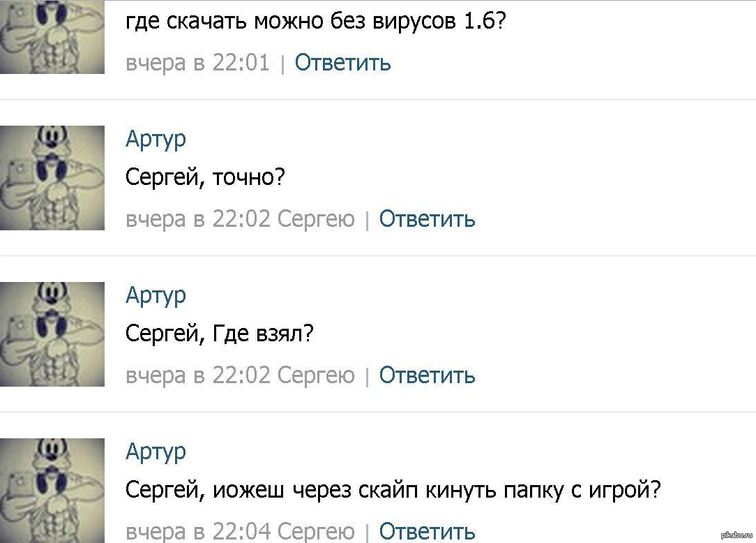Click 'Сергею' under the 'Где взял?' comment
Viewport: 756px width, 543px height.
(x=316, y=375)
